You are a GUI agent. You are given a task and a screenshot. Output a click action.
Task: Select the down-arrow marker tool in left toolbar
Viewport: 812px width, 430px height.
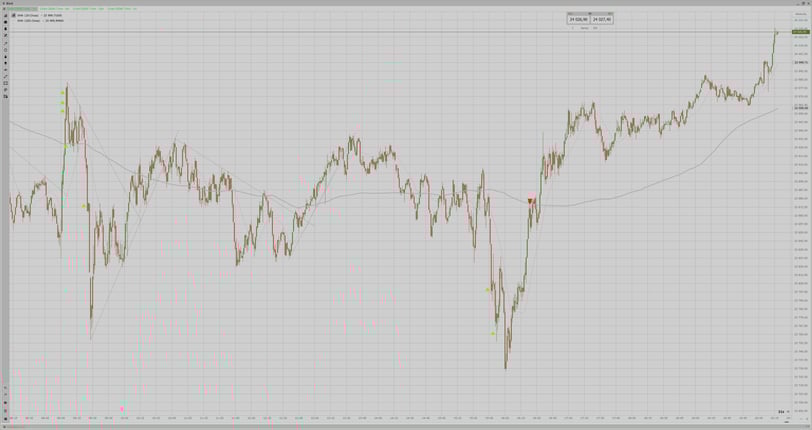(x=6, y=63)
